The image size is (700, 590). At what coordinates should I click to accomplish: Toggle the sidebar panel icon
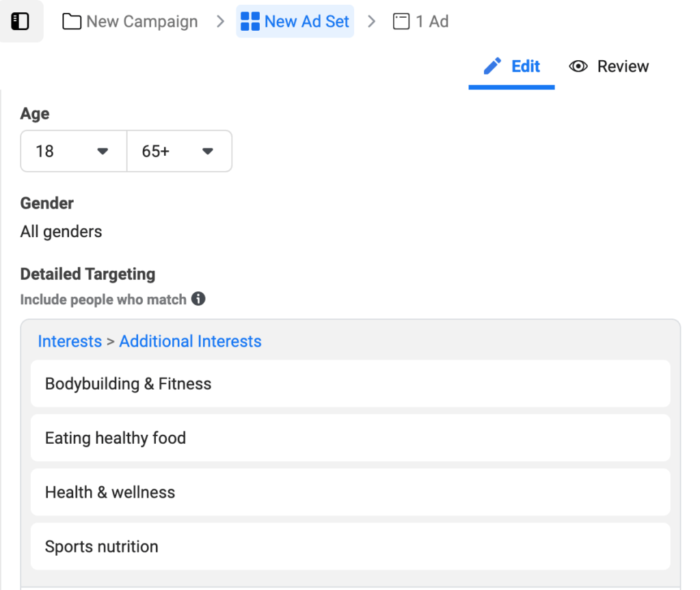click(x=21, y=21)
